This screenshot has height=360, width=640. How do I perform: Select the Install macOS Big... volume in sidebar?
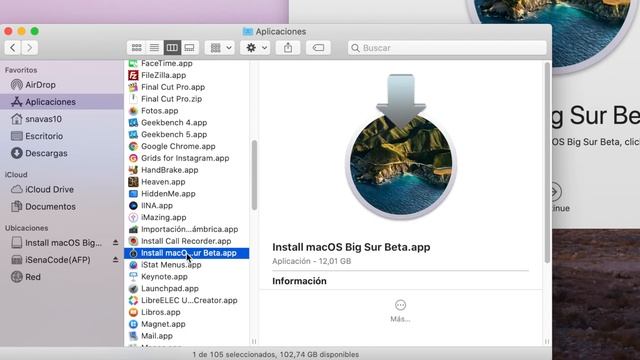(63, 243)
